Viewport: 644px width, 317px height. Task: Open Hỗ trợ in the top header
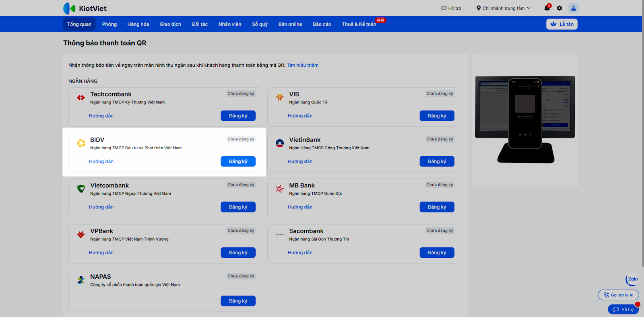(451, 8)
